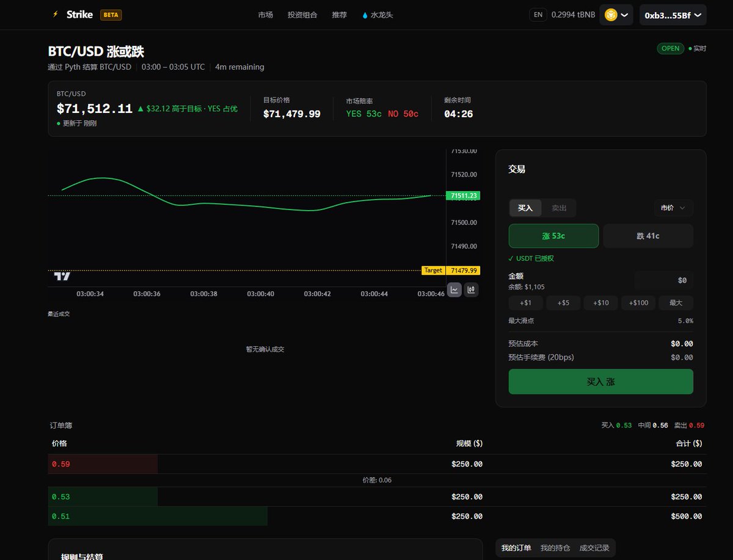Select the 卖出 sell toggle

[559, 208]
